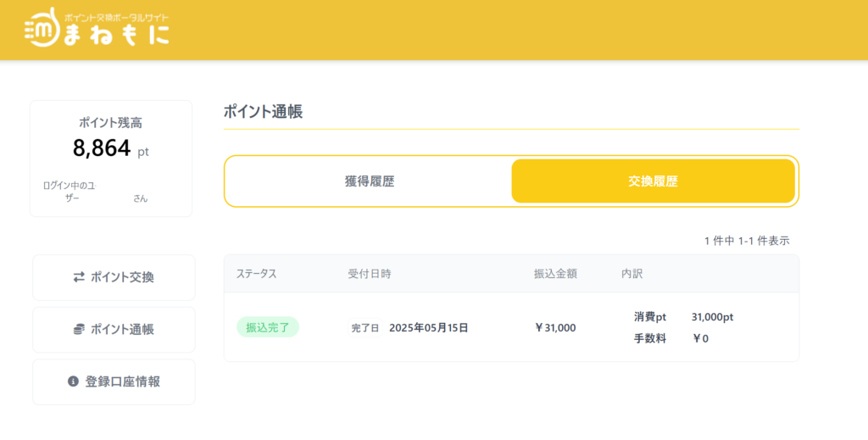Click the まねもに site title text
Viewport: 868px width, 440px height.
[x=115, y=34]
